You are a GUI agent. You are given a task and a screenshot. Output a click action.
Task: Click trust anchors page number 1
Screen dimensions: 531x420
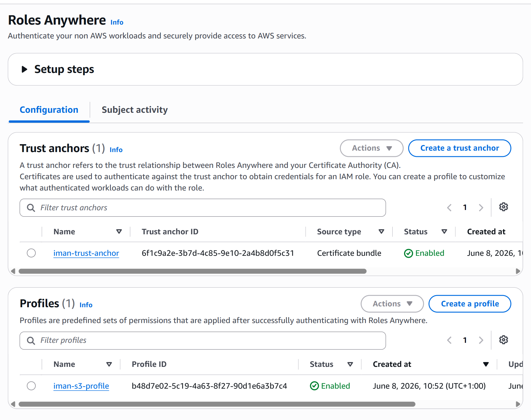tap(465, 208)
